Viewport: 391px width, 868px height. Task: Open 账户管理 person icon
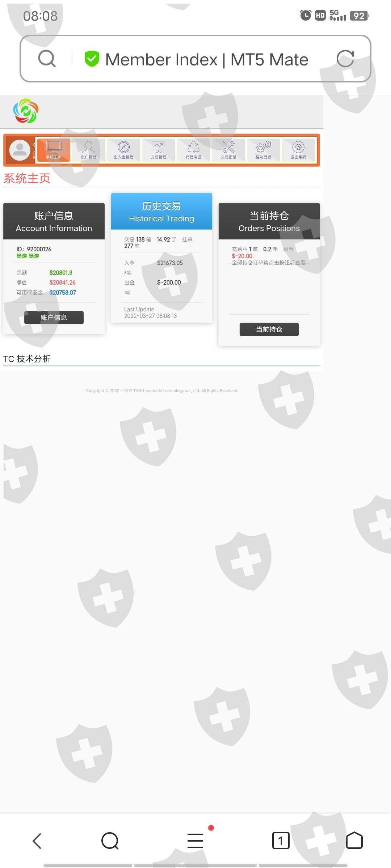point(88,150)
